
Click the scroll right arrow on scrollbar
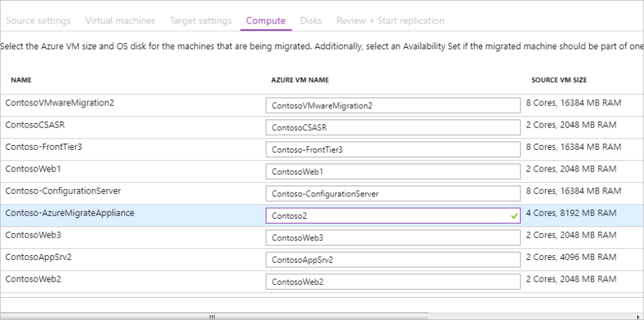click(638, 316)
